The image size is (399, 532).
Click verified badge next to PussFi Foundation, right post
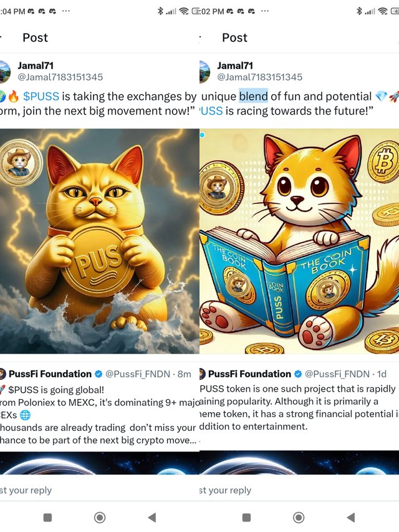pyautogui.click(x=298, y=374)
